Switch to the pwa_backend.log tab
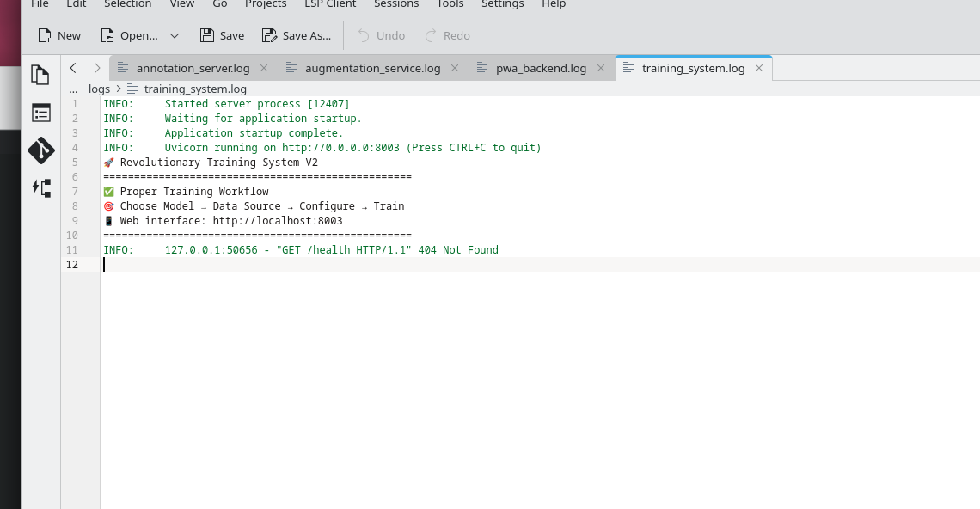 tap(542, 68)
